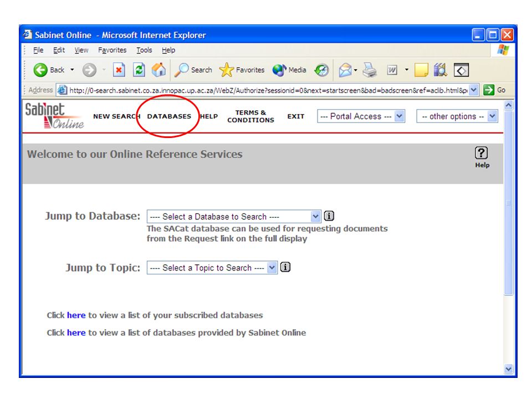Print the page with printer icon
Viewport: 532px width, 399px height.
[370, 70]
